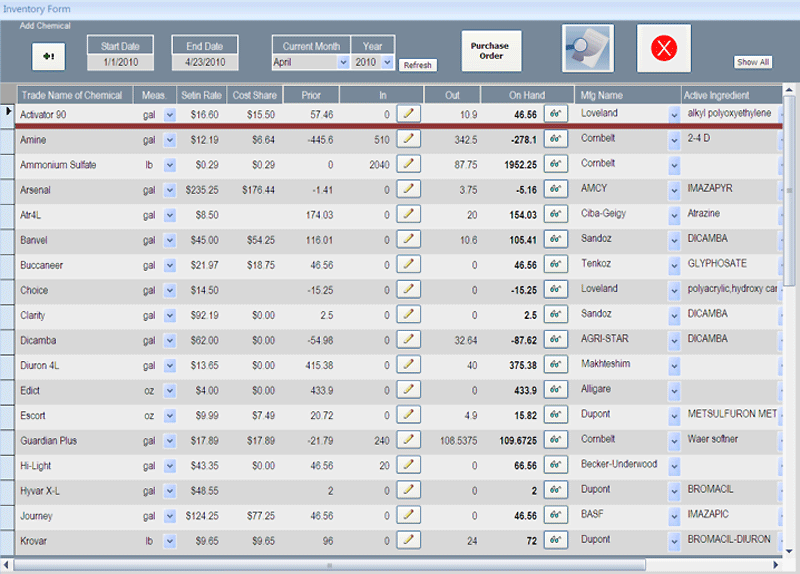Click the Active Ingredient column header
800x574 pixels.
pos(732,95)
